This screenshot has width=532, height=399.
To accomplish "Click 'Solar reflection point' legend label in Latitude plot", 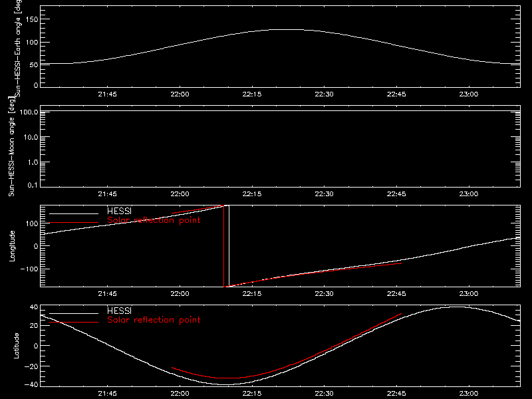I will click(x=154, y=320).
